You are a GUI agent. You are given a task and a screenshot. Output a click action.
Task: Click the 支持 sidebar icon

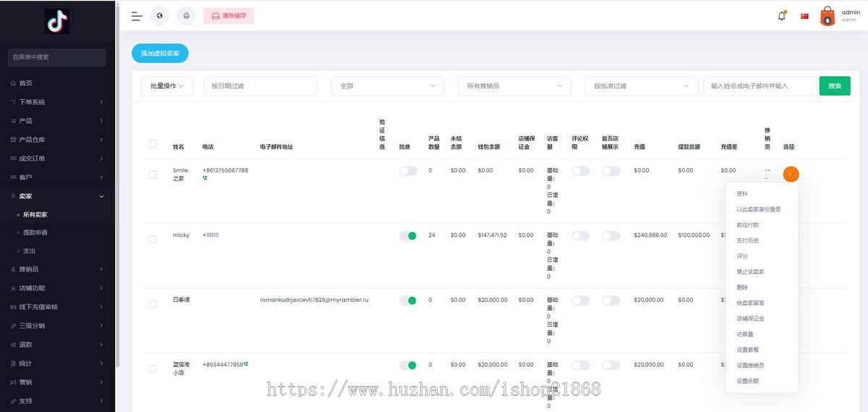tap(13, 401)
